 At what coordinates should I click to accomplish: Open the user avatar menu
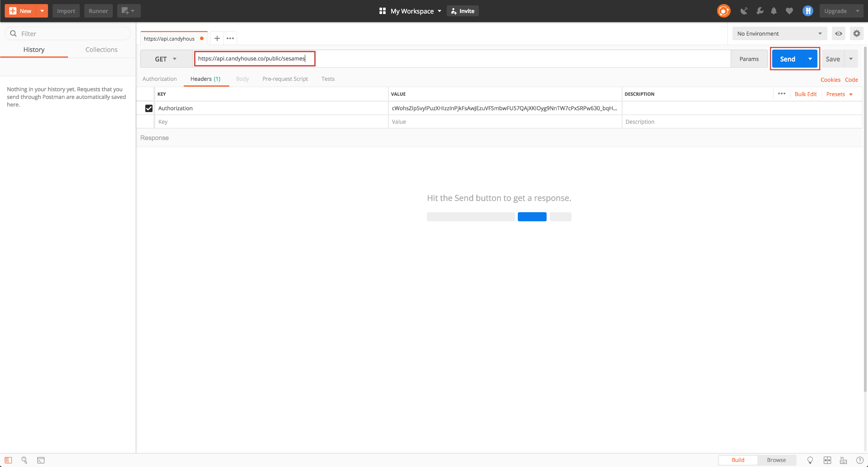808,11
